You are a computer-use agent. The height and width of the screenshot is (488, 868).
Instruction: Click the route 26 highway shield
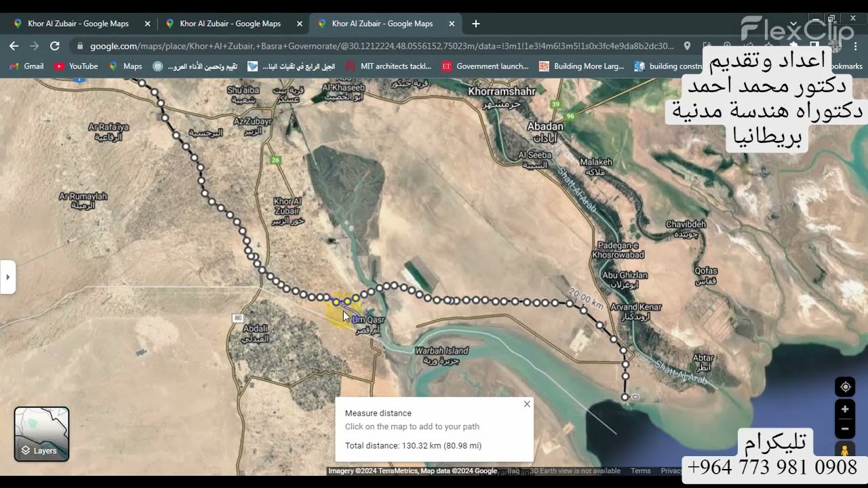point(275,160)
